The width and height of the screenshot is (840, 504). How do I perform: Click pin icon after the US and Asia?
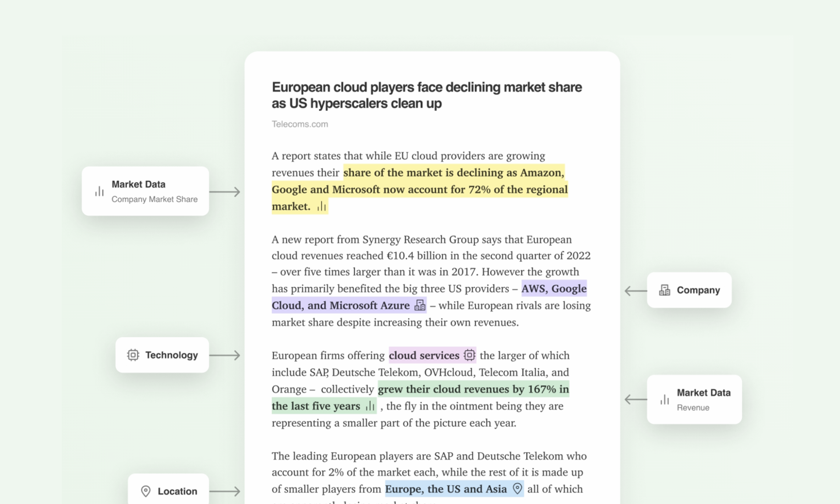pyautogui.click(x=517, y=489)
